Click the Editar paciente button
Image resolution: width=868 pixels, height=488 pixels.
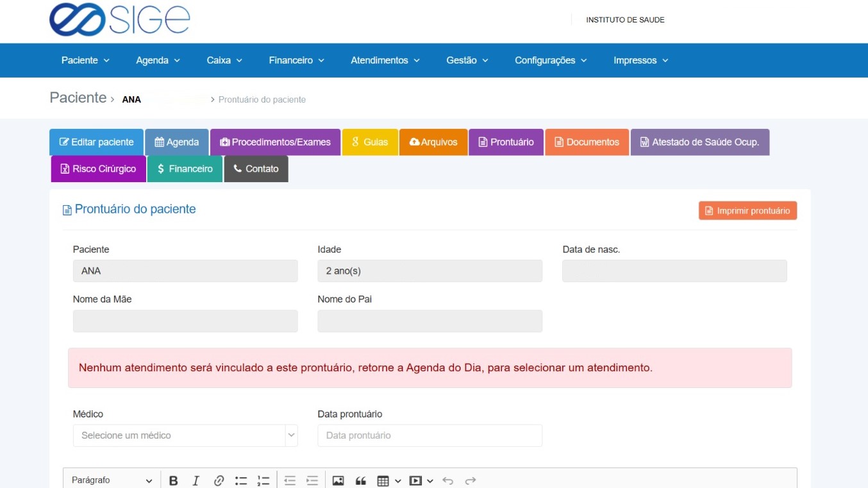pos(96,142)
